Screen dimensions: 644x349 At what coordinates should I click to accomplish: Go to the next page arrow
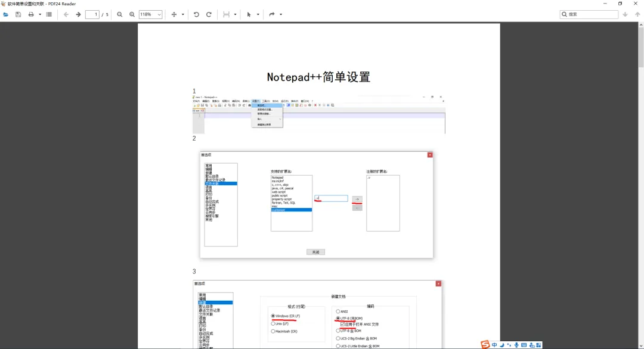pyautogui.click(x=78, y=14)
